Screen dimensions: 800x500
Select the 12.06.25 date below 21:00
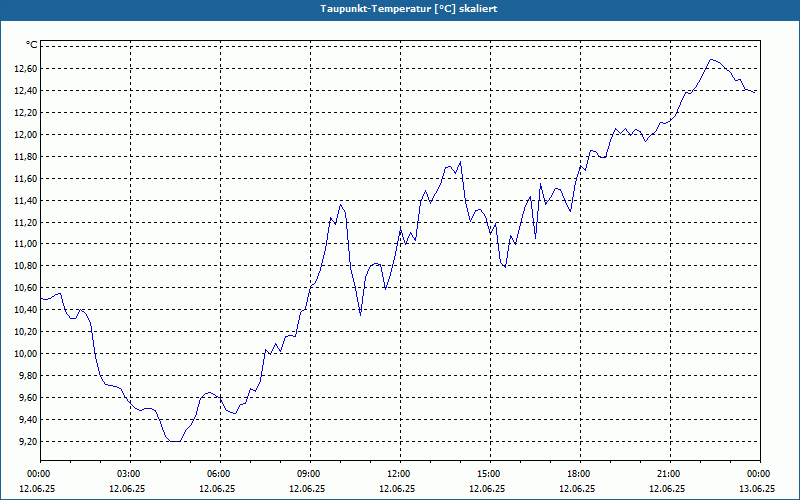click(666, 488)
